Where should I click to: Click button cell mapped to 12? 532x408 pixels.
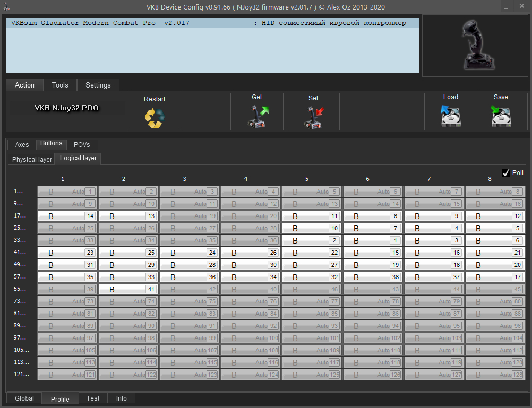[495, 216]
